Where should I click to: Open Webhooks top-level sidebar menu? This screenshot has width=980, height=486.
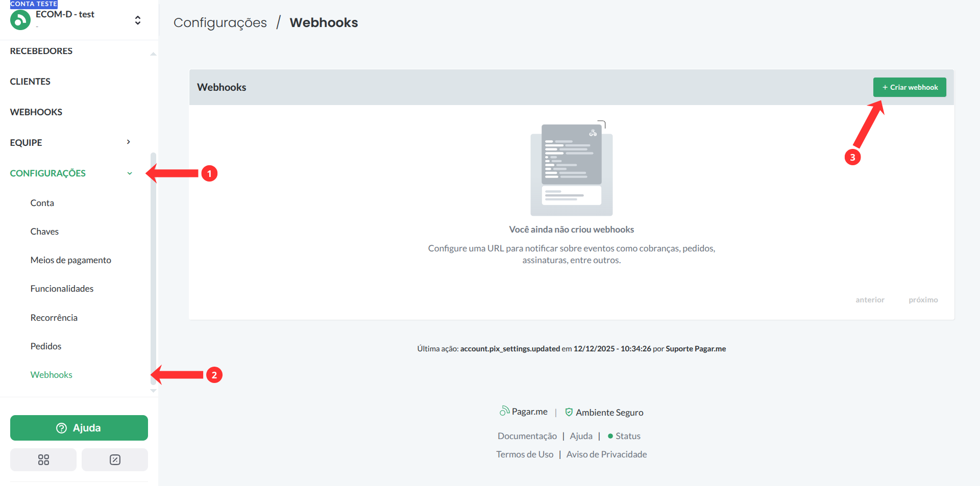(x=36, y=112)
